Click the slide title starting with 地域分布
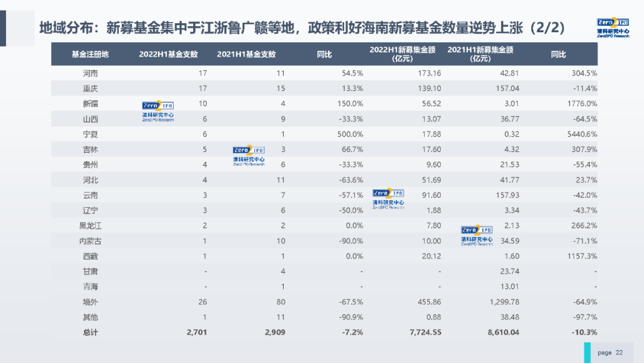 302,28
